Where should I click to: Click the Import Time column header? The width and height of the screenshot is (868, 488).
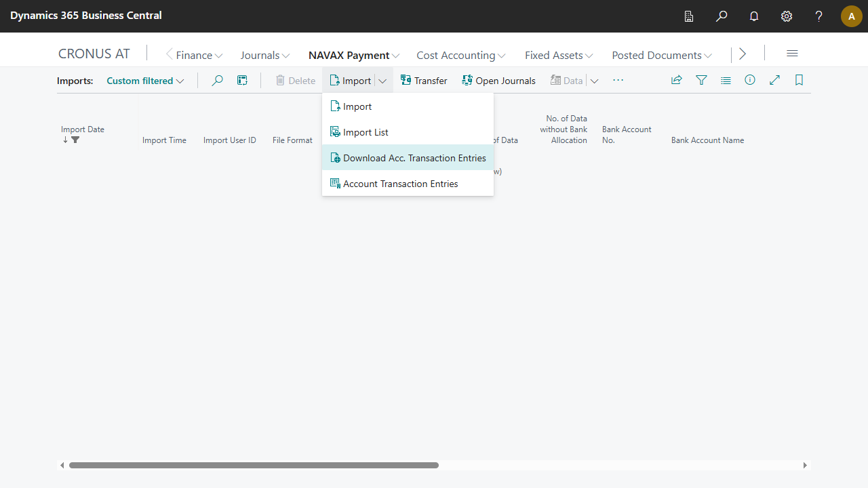tap(164, 140)
